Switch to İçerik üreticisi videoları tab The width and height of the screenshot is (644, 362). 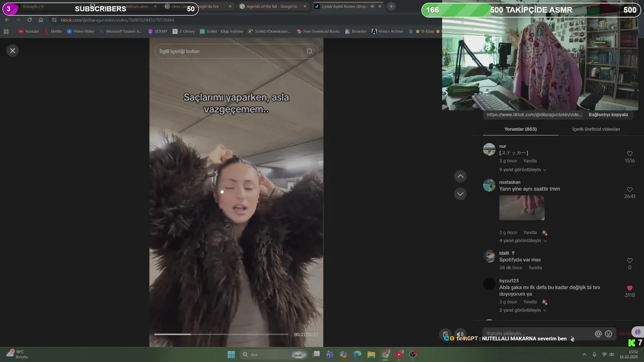tap(596, 129)
